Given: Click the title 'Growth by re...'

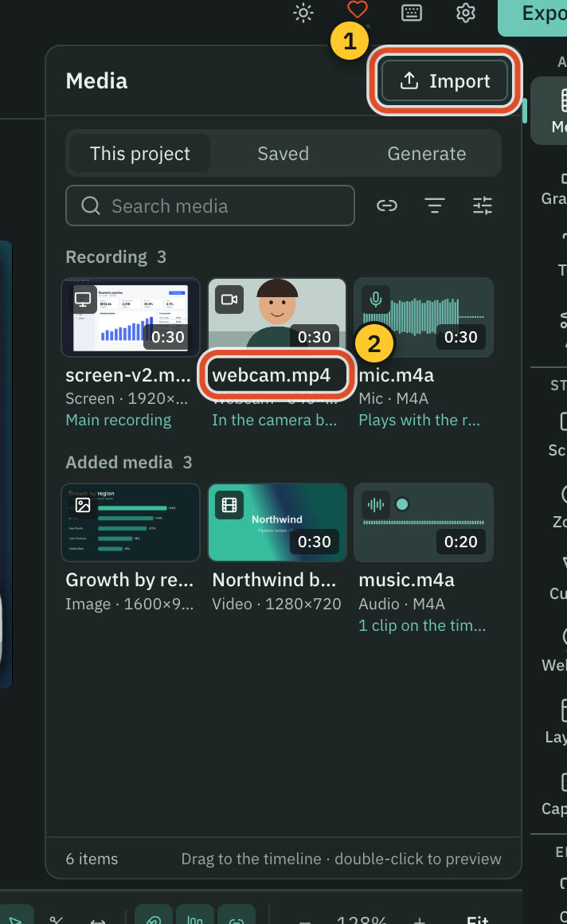Looking at the screenshot, I should [130, 580].
